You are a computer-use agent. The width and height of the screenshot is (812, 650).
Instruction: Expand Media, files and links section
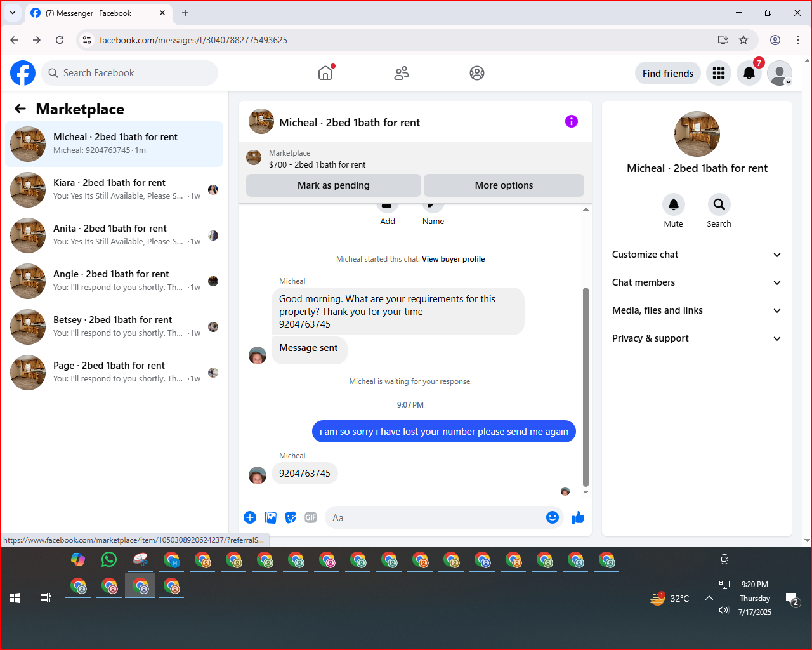(697, 310)
